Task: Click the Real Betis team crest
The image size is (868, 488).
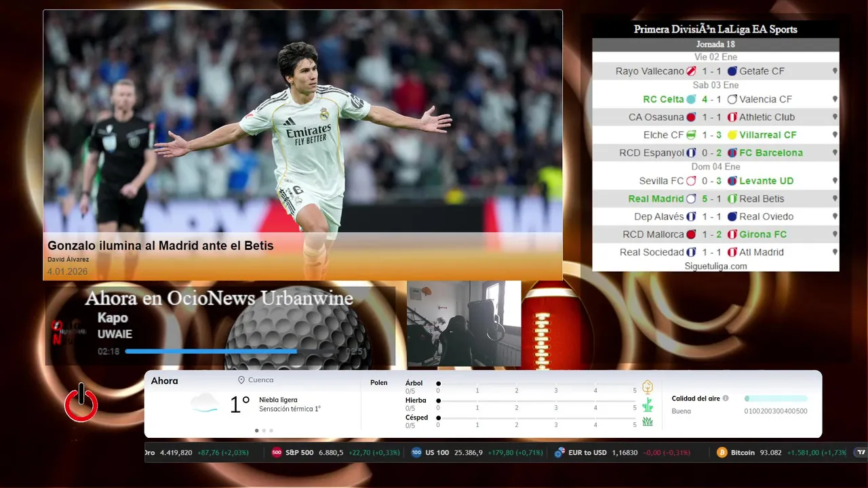Action: coord(732,199)
